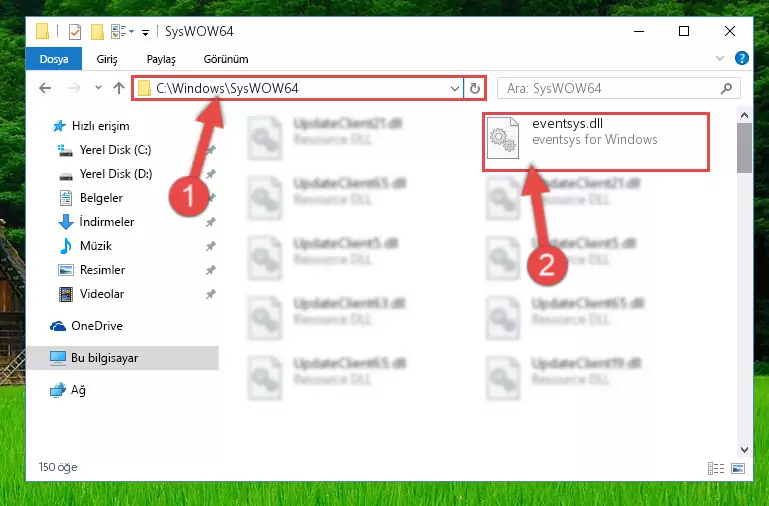Select the eventsys.dll file name
Image resolution: width=769 pixels, height=506 pixels.
click(567, 124)
